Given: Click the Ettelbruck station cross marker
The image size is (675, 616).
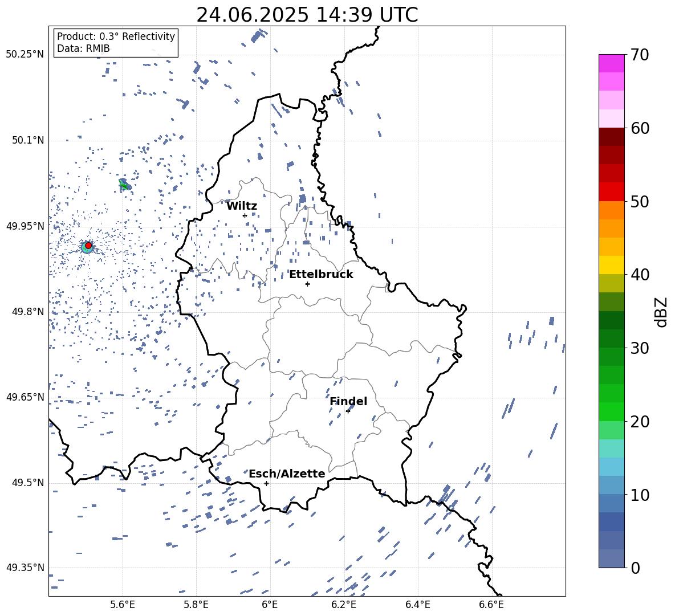Looking at the screenshot, I should [x=307, y=284].
